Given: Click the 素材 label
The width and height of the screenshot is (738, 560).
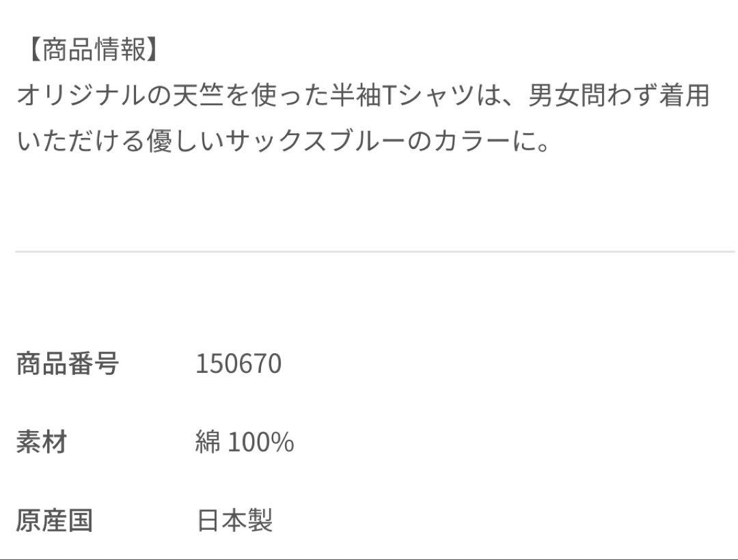Looking at the screenshot, I should click(42, 442).
